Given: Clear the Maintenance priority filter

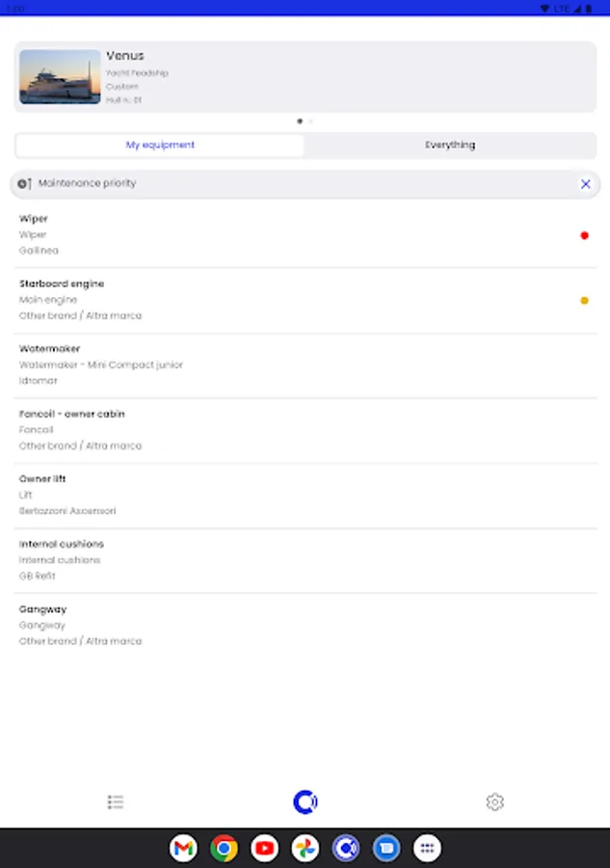Looking at the screenshot, I should pyautogui.click(x=585, y=183).
